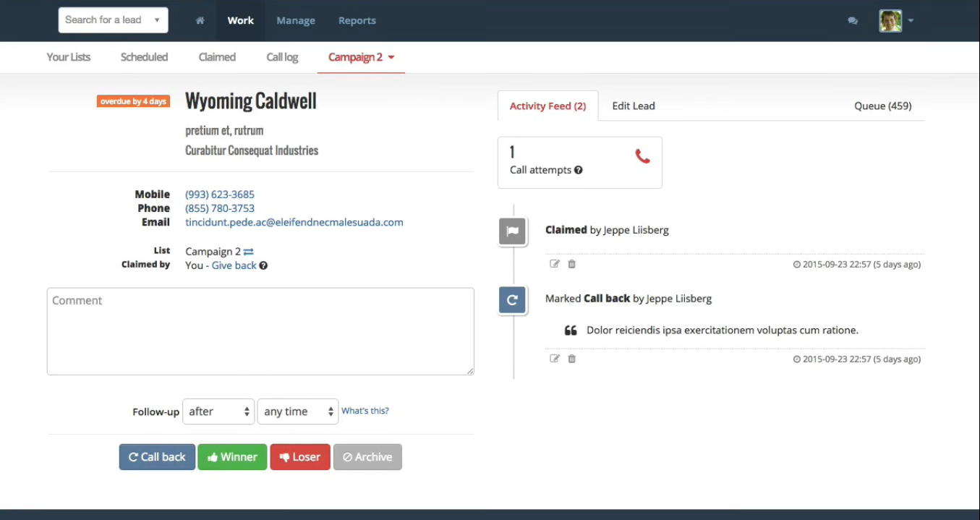
Task: Switch to Call log tab
Action: point(282,57)
